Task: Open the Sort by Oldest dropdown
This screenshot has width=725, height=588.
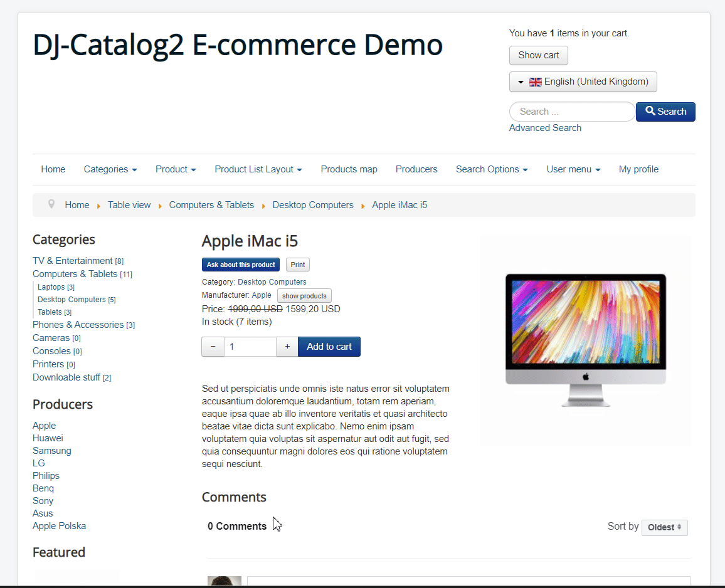Action: click(x=664, y=527)
